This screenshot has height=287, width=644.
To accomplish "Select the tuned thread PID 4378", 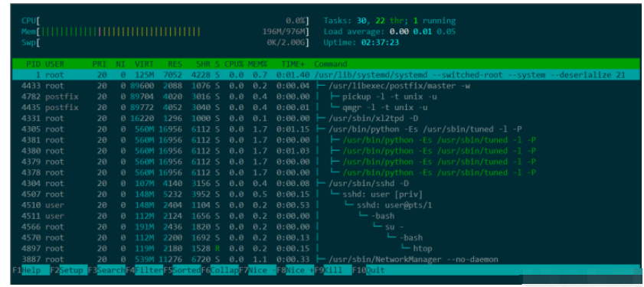I will pos(326,172).
